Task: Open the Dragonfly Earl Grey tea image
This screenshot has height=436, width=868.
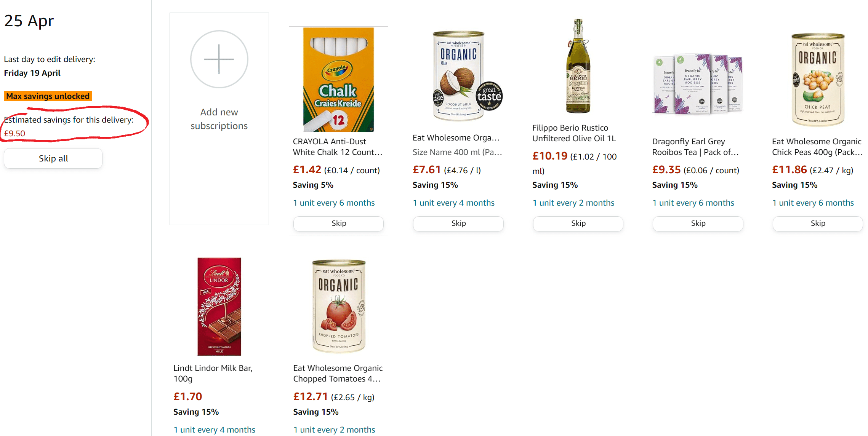Action: (x=698, y=84)
